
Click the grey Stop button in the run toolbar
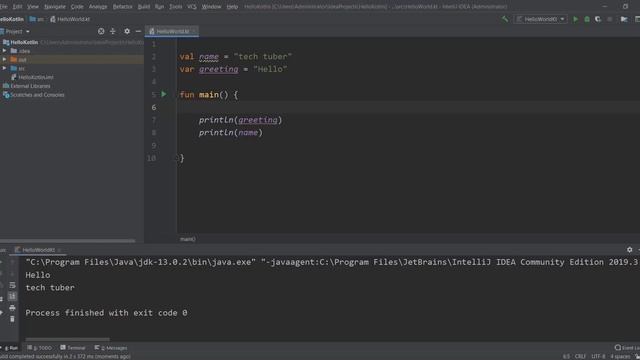pos(610,19)
